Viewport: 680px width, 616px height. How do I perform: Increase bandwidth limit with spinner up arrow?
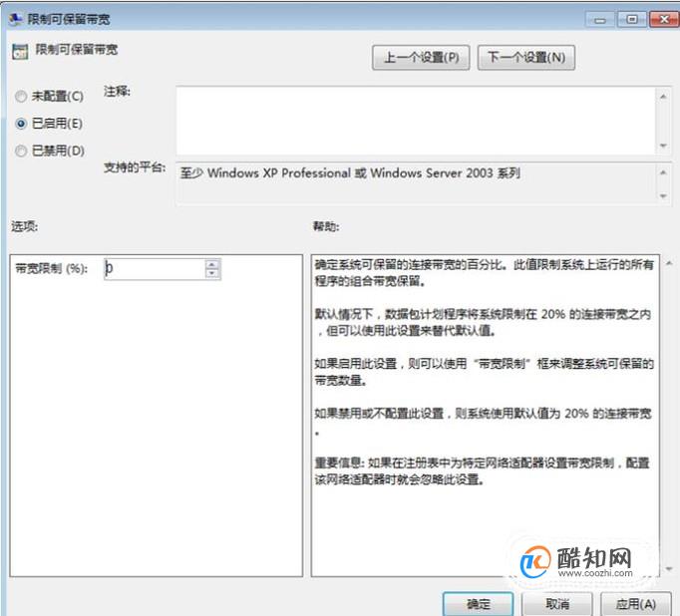click(212, 264)
